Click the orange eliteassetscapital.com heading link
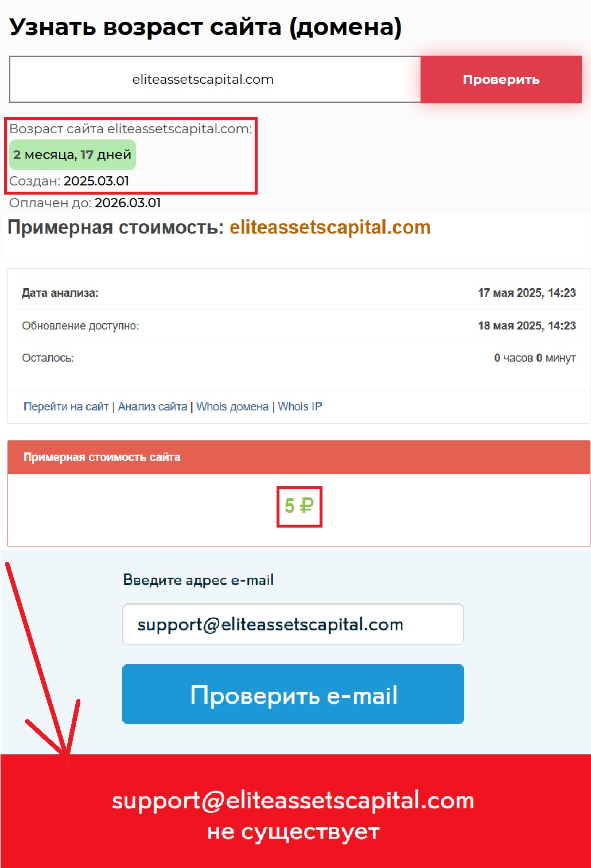The height and width of the screenshot is (868, 591). click(x=330, y=227)
